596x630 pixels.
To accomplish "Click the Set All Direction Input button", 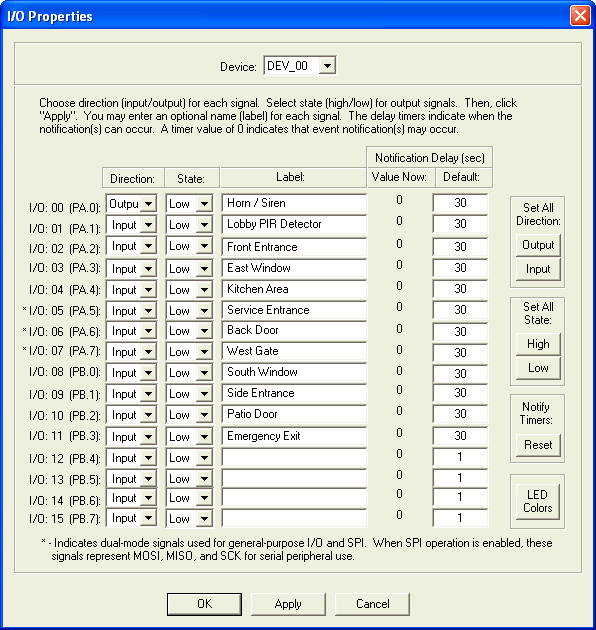I will pos(538,268).
